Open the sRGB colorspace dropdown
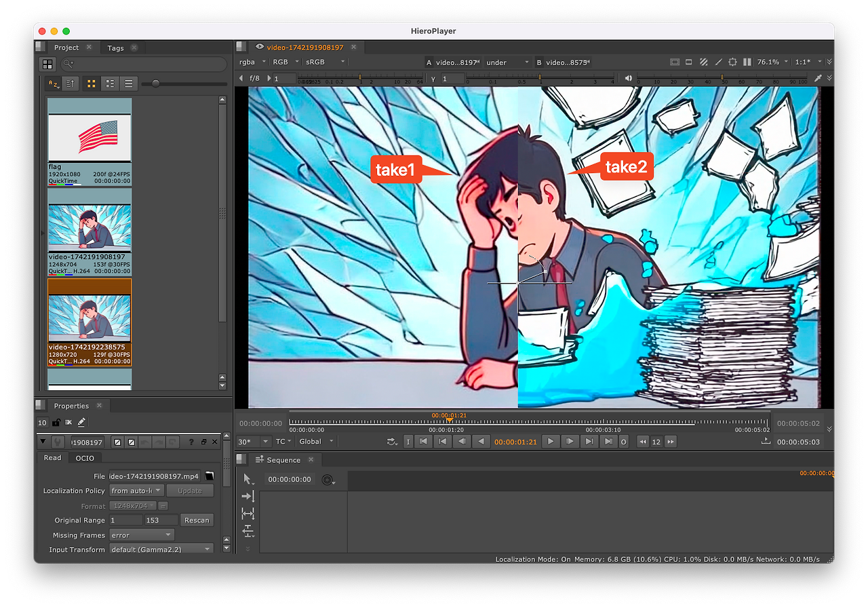This screenshot has height=608, width=868. tap(325, 62)
